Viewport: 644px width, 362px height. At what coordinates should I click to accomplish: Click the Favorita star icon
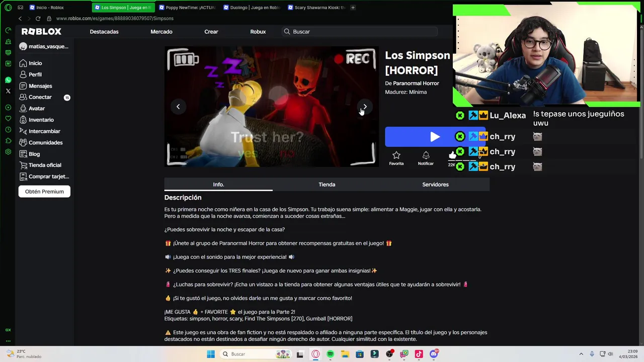point(396,158)
